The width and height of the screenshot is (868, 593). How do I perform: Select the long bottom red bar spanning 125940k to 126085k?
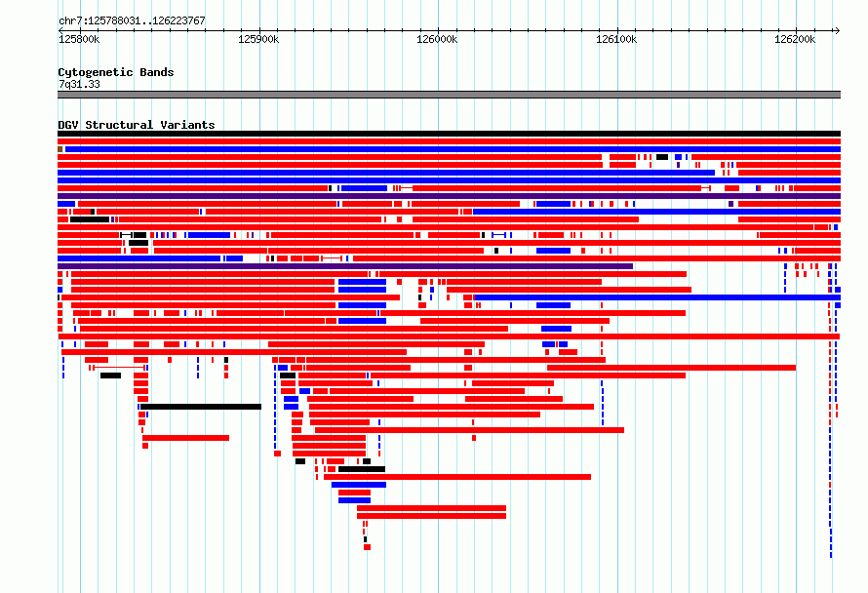[457, 477]
